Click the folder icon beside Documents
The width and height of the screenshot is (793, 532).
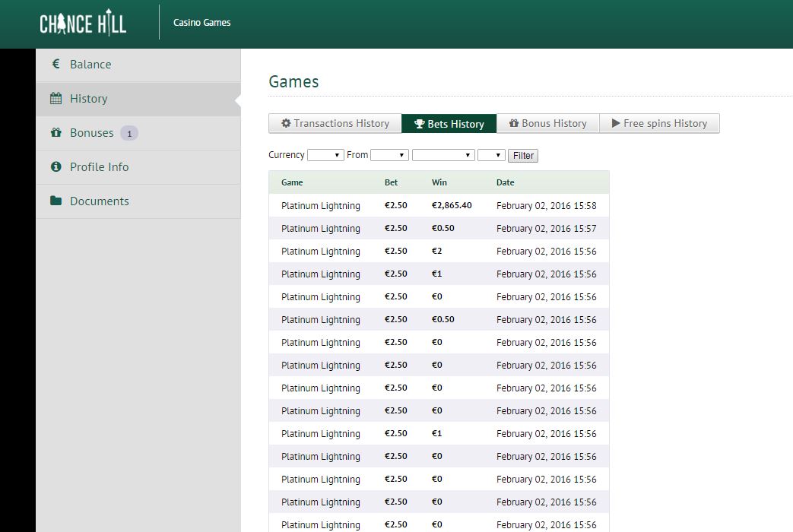click(56, 201)
